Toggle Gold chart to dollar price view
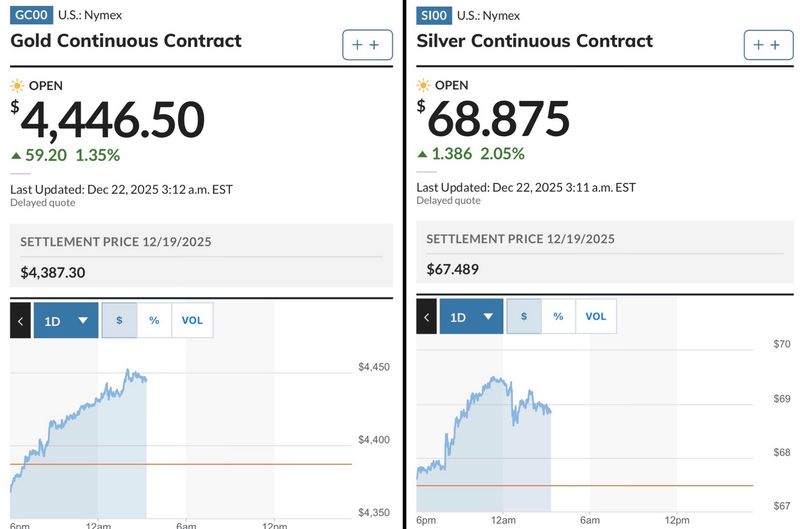800x529 pixels. 119,320
